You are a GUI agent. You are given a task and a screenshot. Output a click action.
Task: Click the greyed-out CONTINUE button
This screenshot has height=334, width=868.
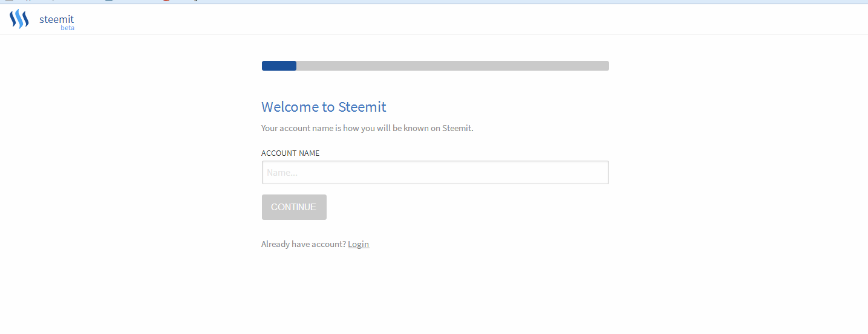(294, 207)
